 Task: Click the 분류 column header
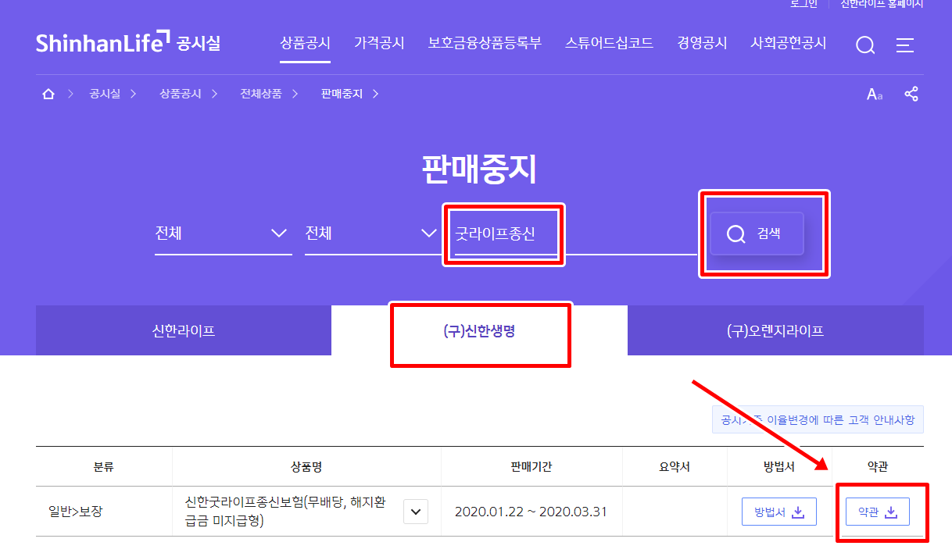click(104, 467)
